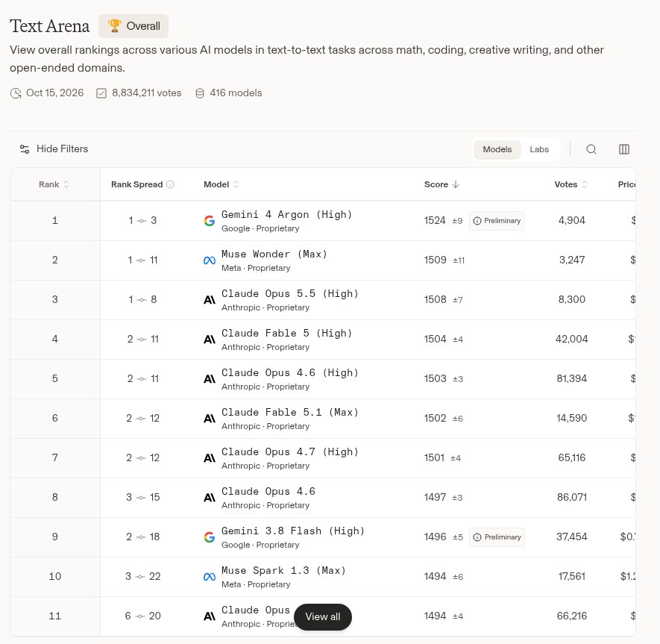This screenshot has height=644, width=660.
Task: Open the Gemini 4 Argon (High) model
Action: click(286, 215)
